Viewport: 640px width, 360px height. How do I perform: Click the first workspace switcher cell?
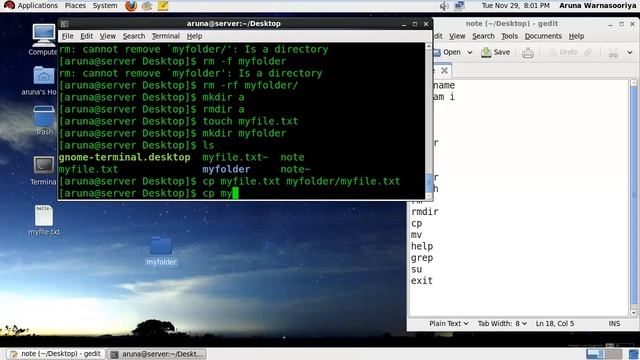point(595,353)
